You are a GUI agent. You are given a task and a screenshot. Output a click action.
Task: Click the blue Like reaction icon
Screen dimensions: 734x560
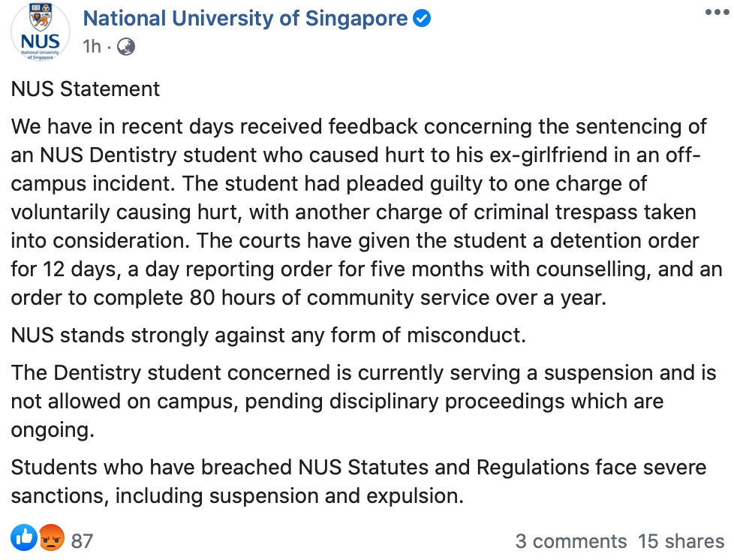(24, 537)
